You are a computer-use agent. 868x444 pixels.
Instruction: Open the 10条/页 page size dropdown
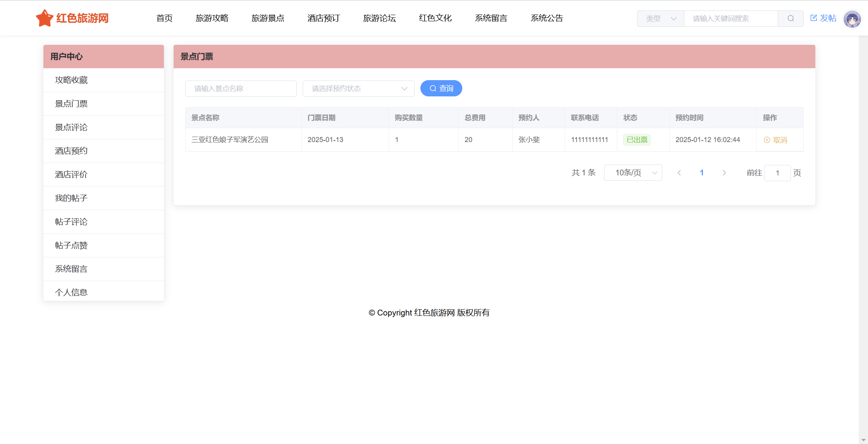pos(633,173)
